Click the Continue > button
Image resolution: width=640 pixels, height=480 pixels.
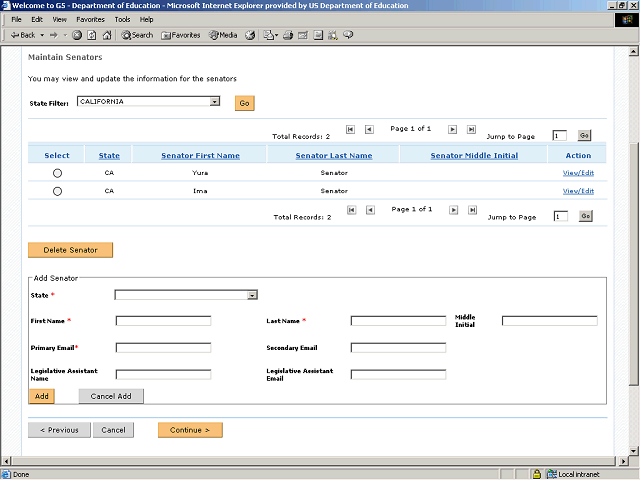tap(190, 430)
